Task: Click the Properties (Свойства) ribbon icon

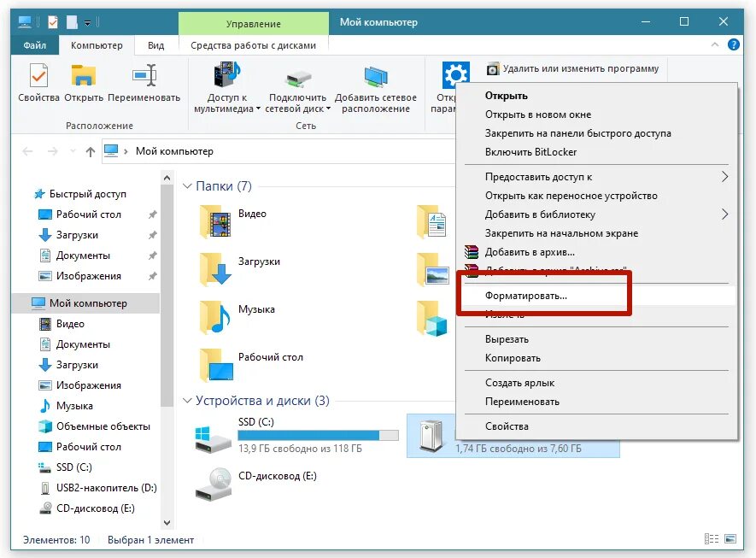Action: pyautogui.click(x=38, y=76)
